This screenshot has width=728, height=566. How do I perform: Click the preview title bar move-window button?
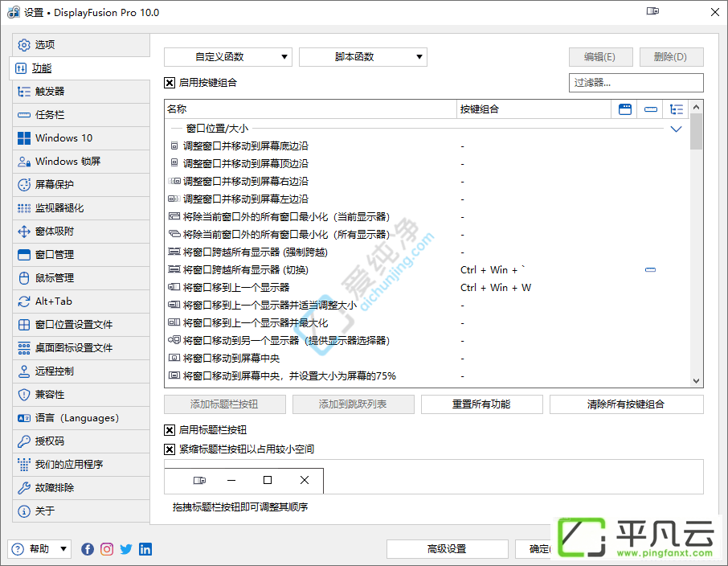(199, 480)
